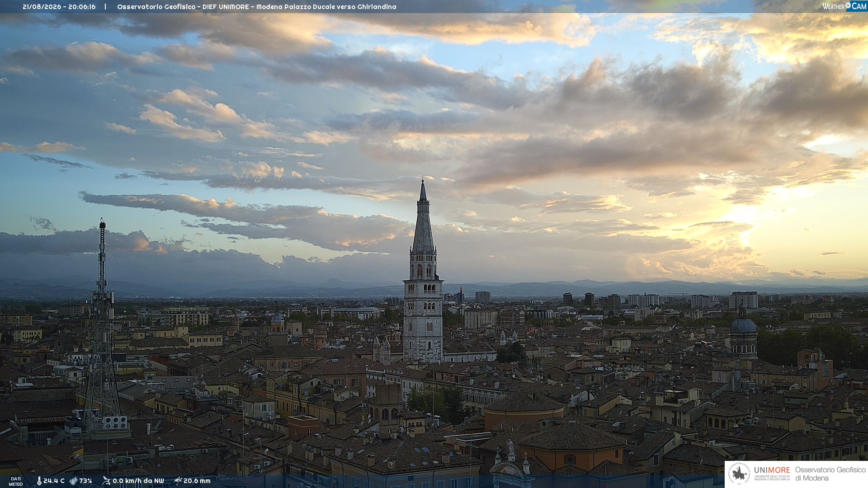868x488 pixels.
Task: Select the 24.4 C temperature reading
Action: pos(54,481)
